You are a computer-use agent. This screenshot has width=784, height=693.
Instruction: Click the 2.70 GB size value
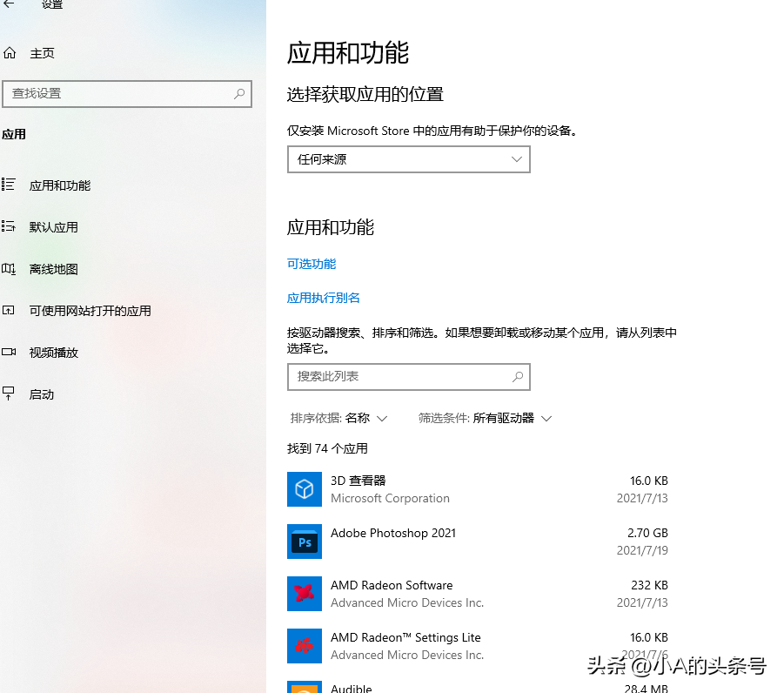click(x=647, y=533)
